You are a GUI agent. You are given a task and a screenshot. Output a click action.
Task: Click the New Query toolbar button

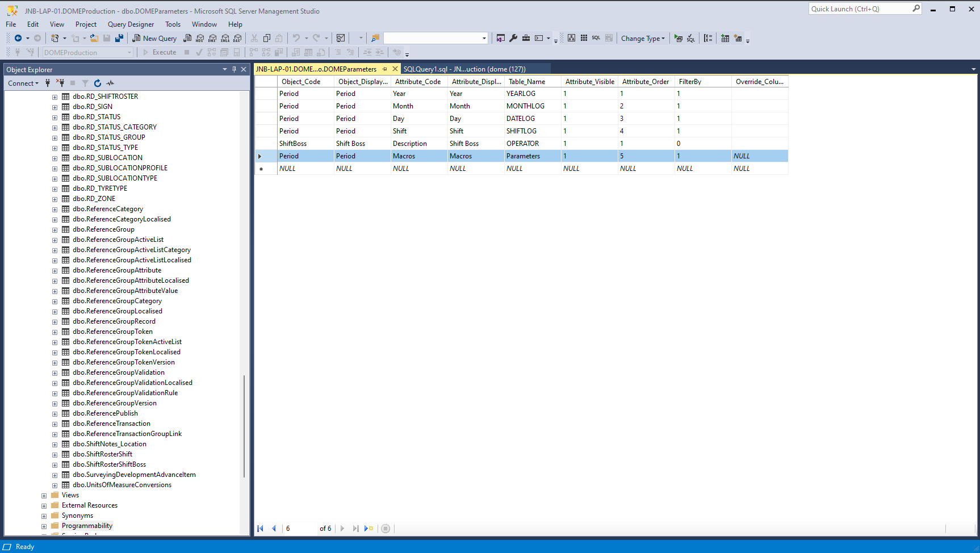(x=154, y=39)
